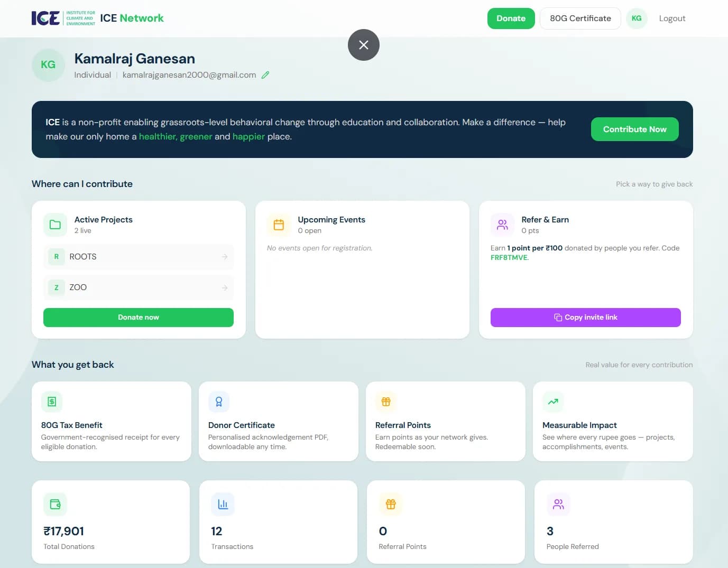Click the Contribute Now button
The width and height of the screenshot is (728, 568).
pyautogui.click(x=634, y=129)
